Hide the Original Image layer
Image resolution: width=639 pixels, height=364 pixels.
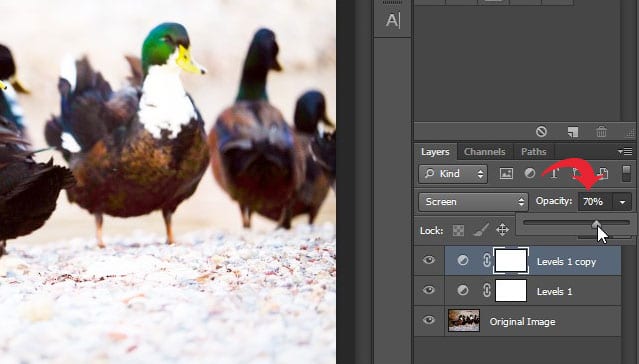point(429,320)
